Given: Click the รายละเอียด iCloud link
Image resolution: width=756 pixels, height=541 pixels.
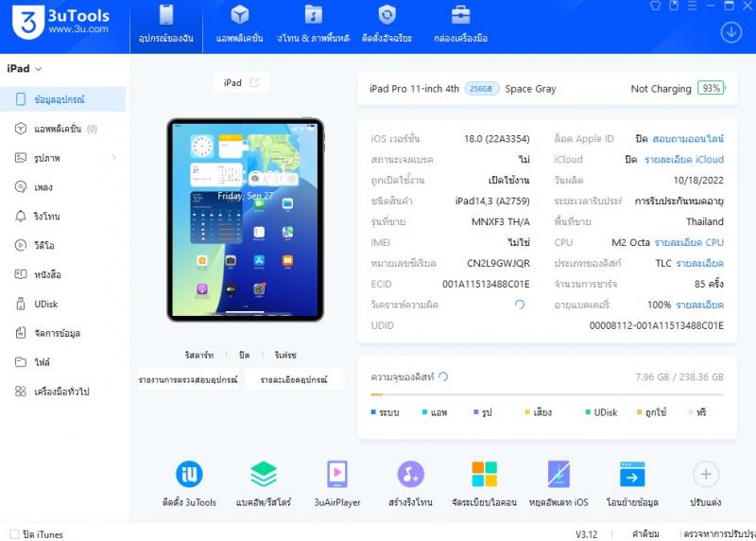Looking at the screenshot, I should pos(684,160).
